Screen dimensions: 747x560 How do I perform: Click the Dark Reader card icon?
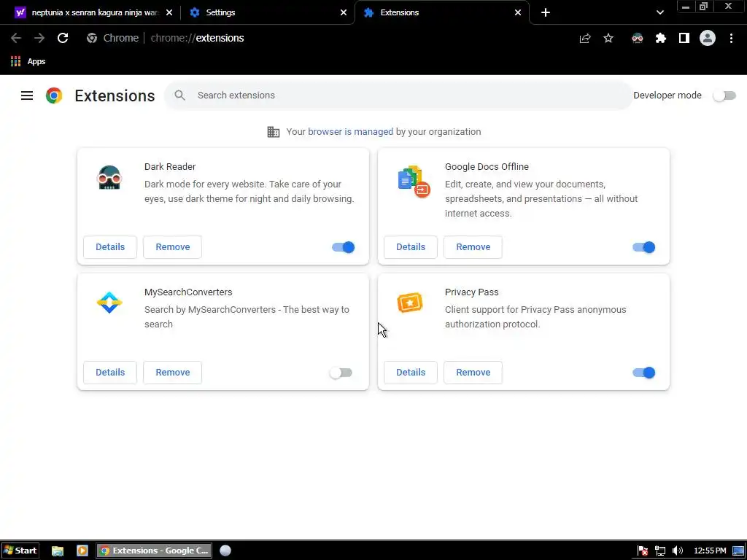tap(109, 178)
